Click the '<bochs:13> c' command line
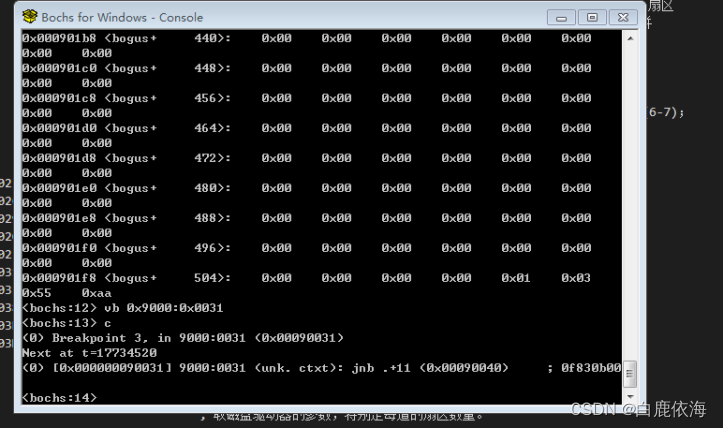The height and width of the screenshot is (428, 723). (x=66, y=323)
